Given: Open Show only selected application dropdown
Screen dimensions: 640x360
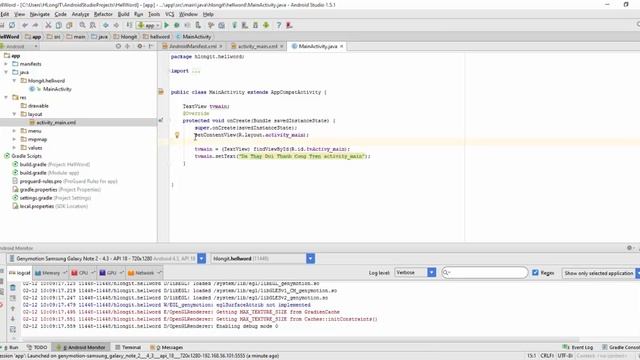Looking at the screenshot, I should coord(600,273).
